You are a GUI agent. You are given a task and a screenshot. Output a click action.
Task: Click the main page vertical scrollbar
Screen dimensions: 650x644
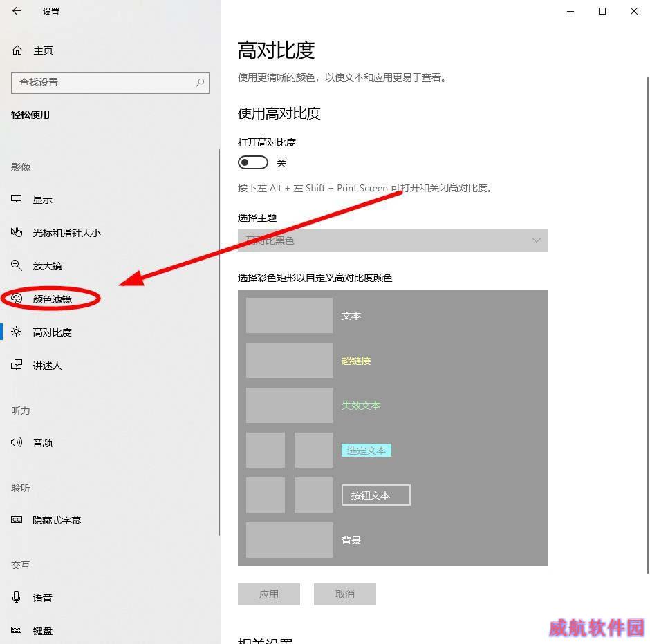[647, 325]
